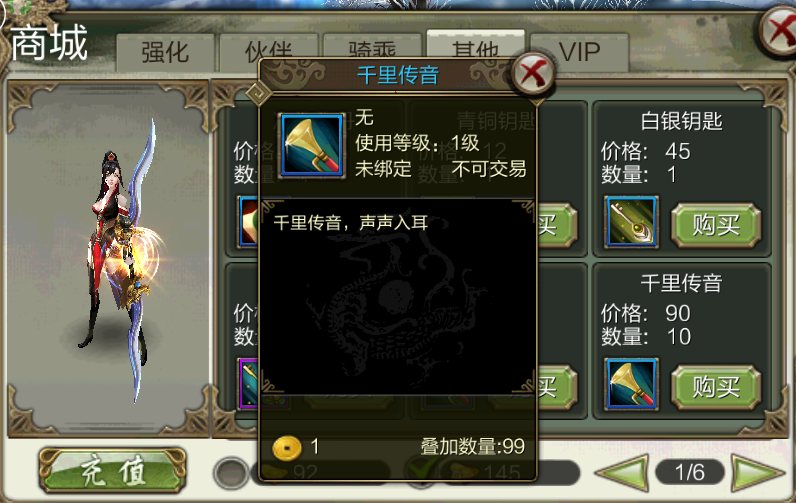Click the 1/6 page indicator
Screen dimensions: 796x503
[x=690, y=473]
